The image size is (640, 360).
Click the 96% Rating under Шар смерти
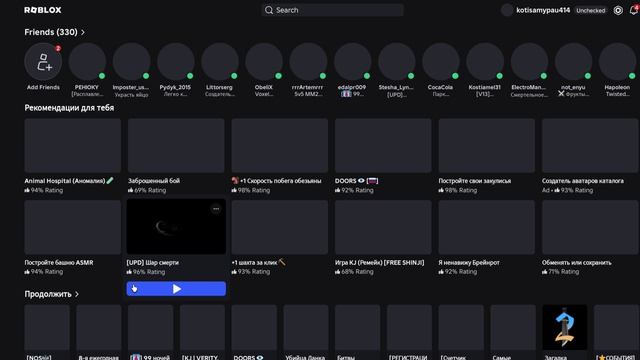click(x=146, y=272)
